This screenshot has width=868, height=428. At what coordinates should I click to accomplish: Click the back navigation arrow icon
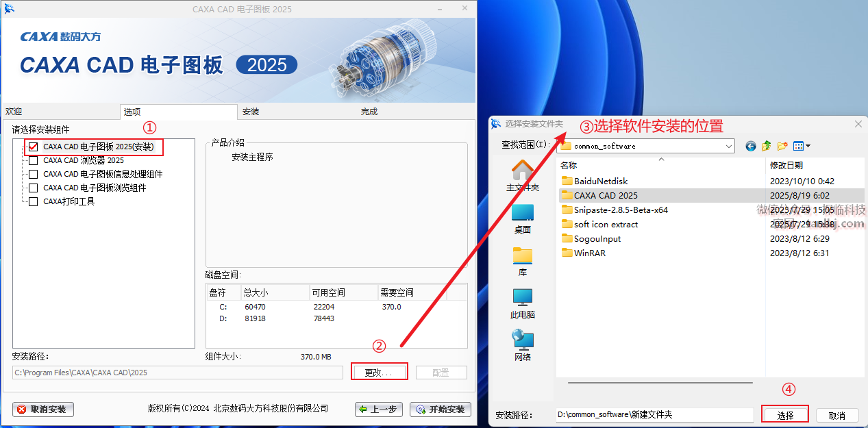751,146
